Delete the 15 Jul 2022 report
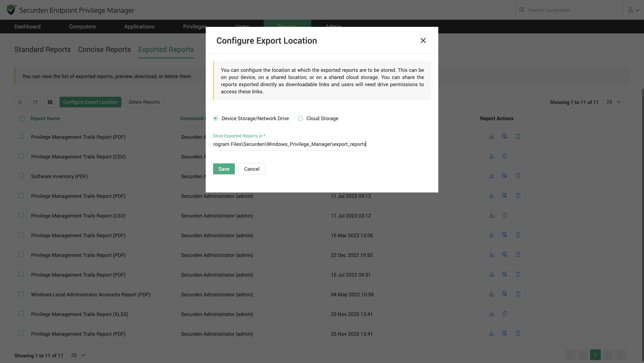 pos(518,274)
